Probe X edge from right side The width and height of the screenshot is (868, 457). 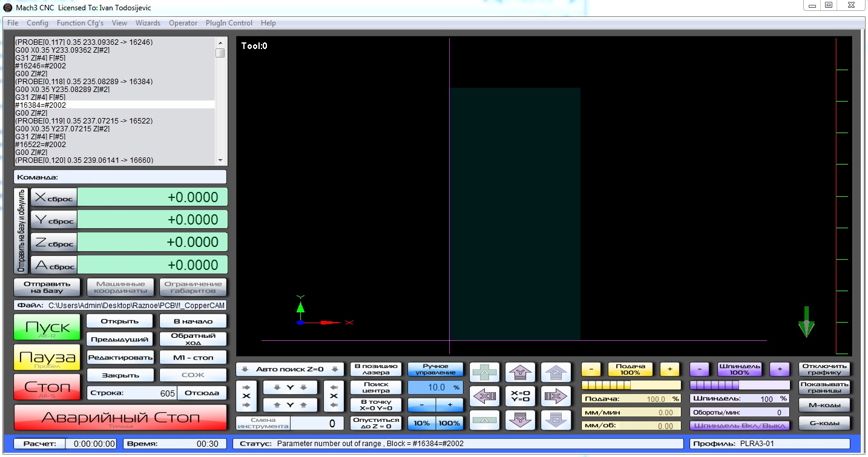click(x=334, y=396)
